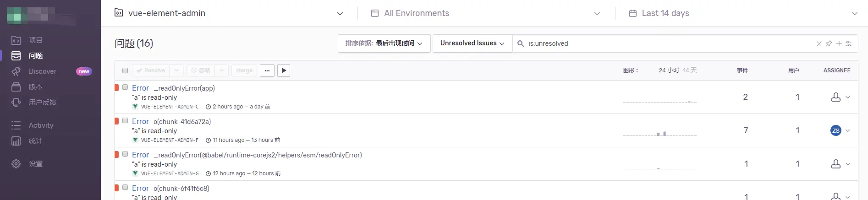The width and height of the screenshot is (868, 200).
Task: Click the 问题 inbox icon in sidebar
Action: point(16,56)
